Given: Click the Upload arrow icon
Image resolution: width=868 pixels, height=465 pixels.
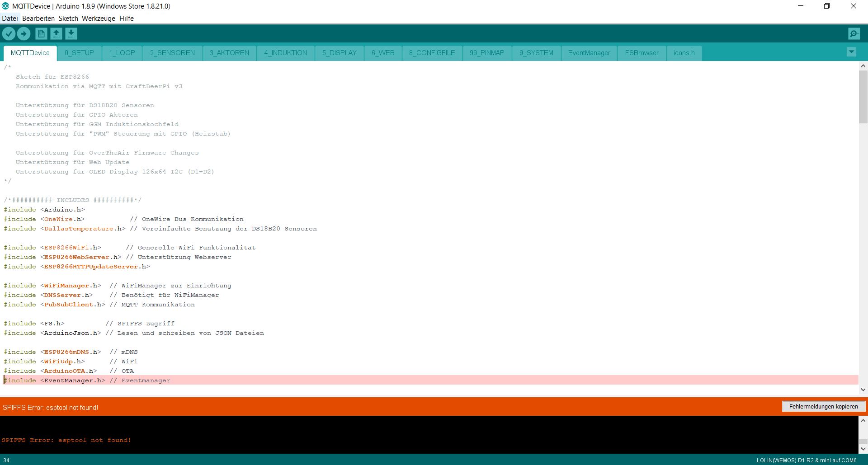Looking at the screenshot, I should pos(24,34).
